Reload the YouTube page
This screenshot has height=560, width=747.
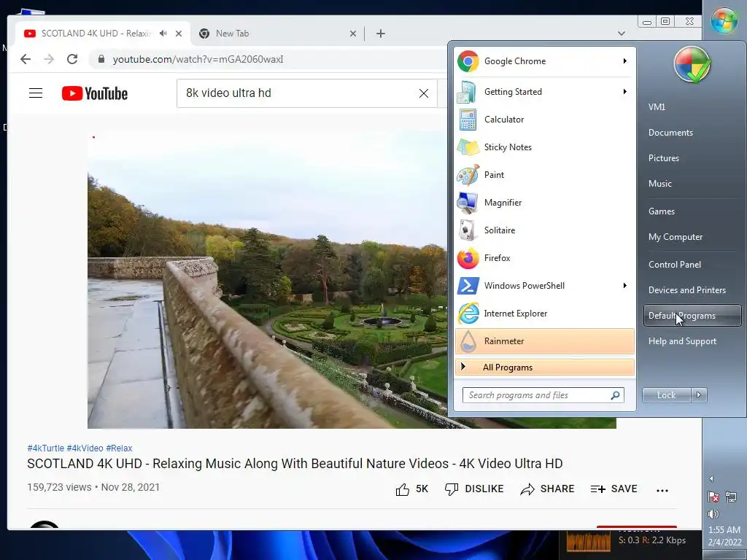coord(72,59)
